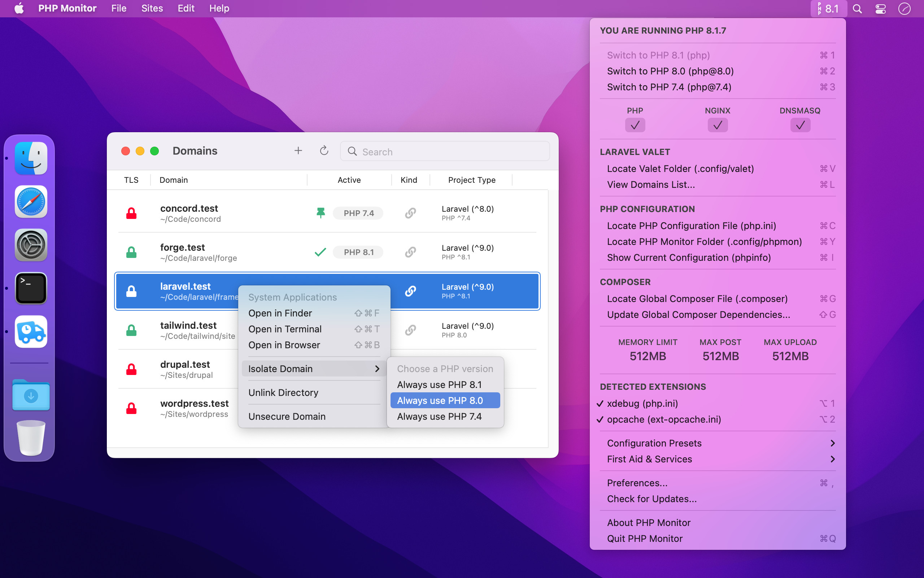Sort by the Domain column header

click(229, 180)
